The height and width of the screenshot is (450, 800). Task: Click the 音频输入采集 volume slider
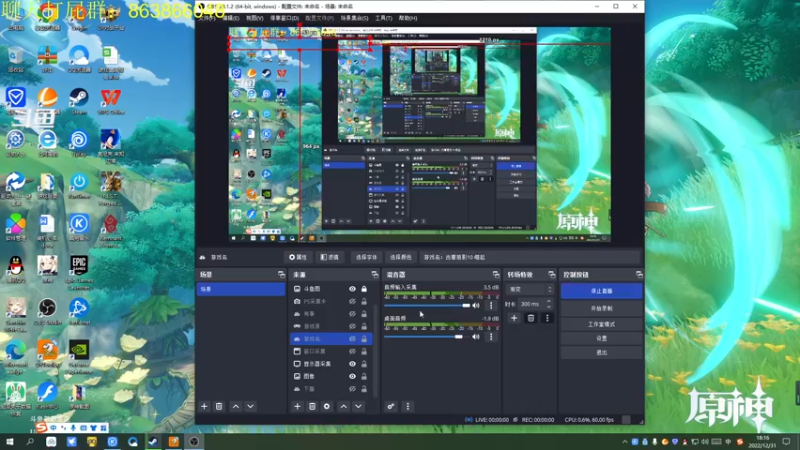[x=427, y=306]
